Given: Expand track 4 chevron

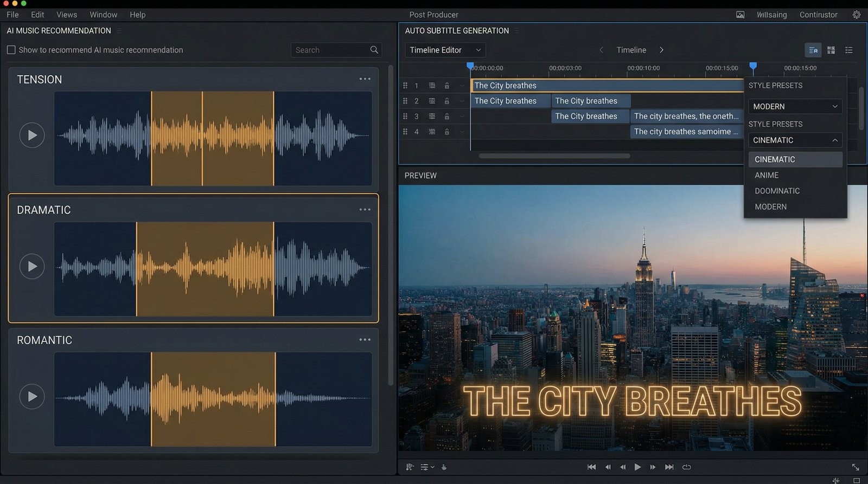Looking at the screenshot, I should [x=462, y=132].
